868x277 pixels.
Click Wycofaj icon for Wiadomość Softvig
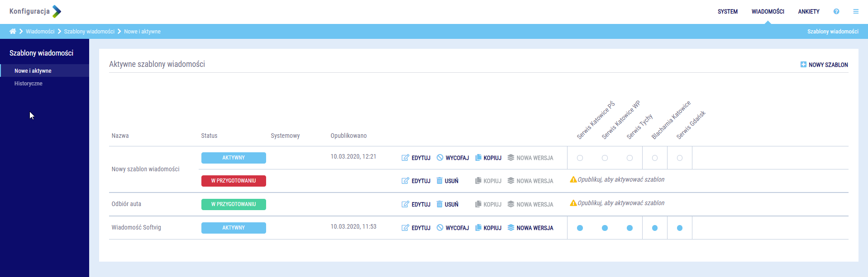[x=440, y=228]
